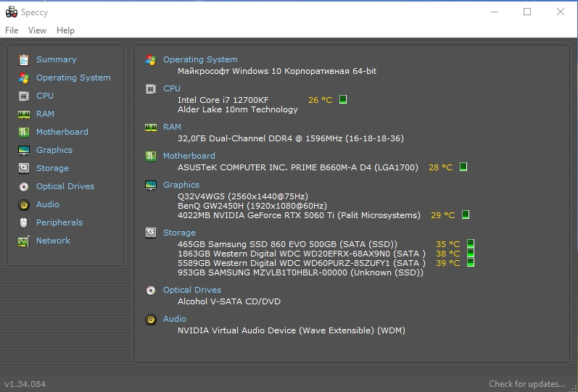Open the File menu

click(12, 30)
